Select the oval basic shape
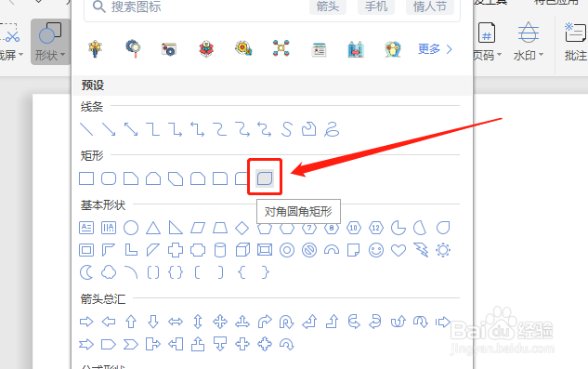This screenshot has height=369, width=588. point(131,228)
